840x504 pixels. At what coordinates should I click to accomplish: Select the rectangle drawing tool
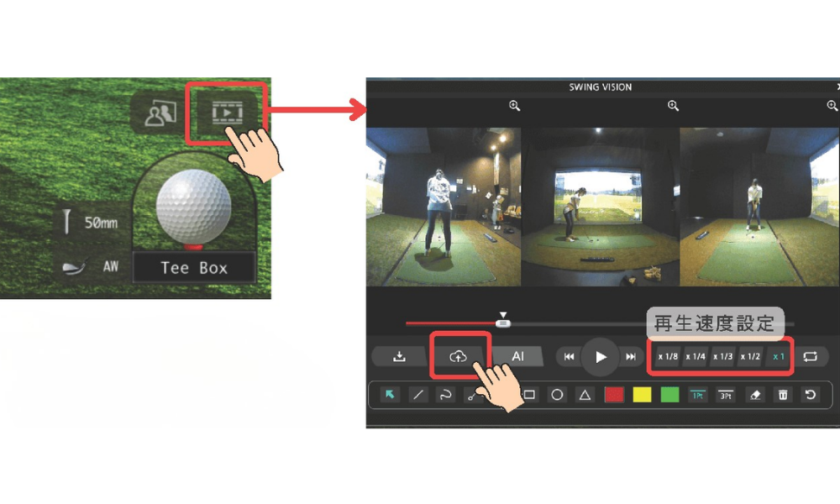coord(529,396)
